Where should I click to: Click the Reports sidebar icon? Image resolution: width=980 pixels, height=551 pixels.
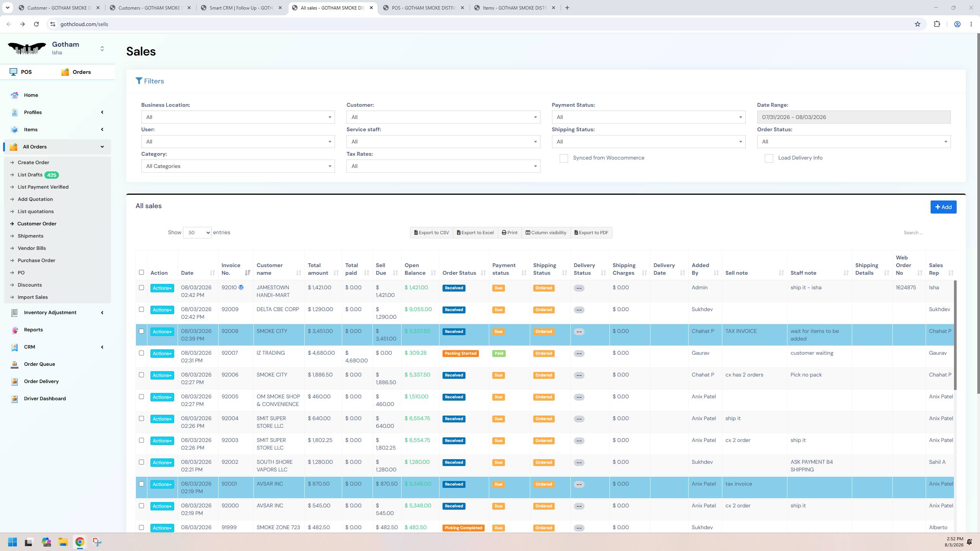click(x=15, y=330)
